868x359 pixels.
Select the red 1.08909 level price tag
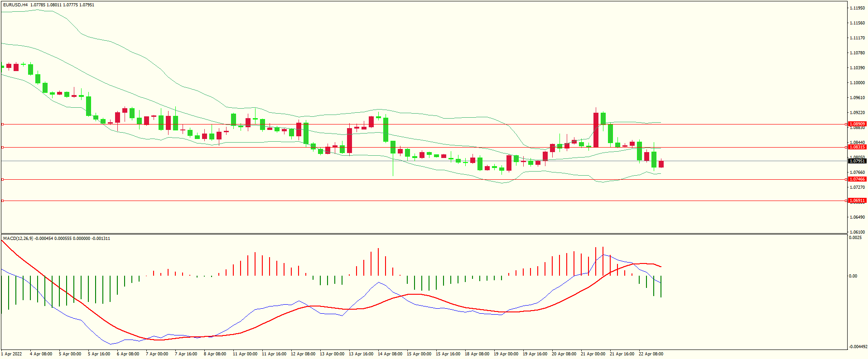click(x=857, y=124)
